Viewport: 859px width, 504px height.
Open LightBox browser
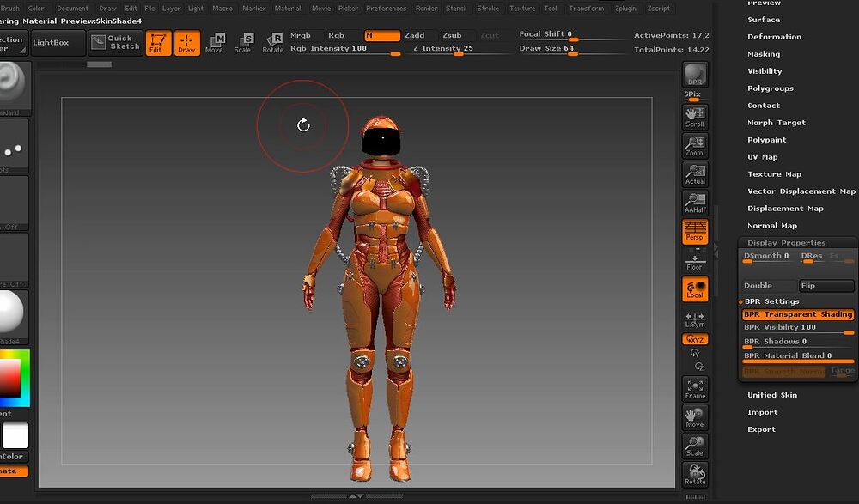tap(58, 43)
